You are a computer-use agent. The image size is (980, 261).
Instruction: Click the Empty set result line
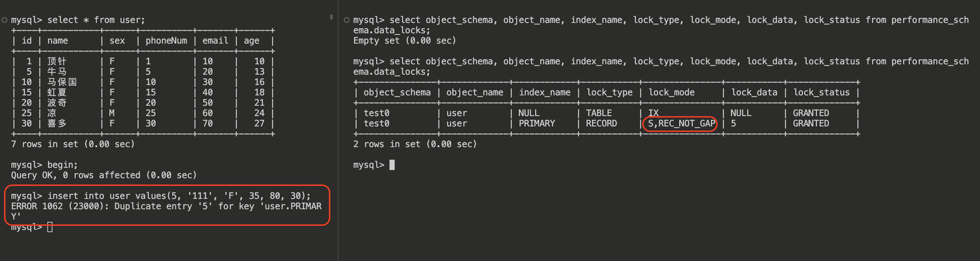coord(404,41)
